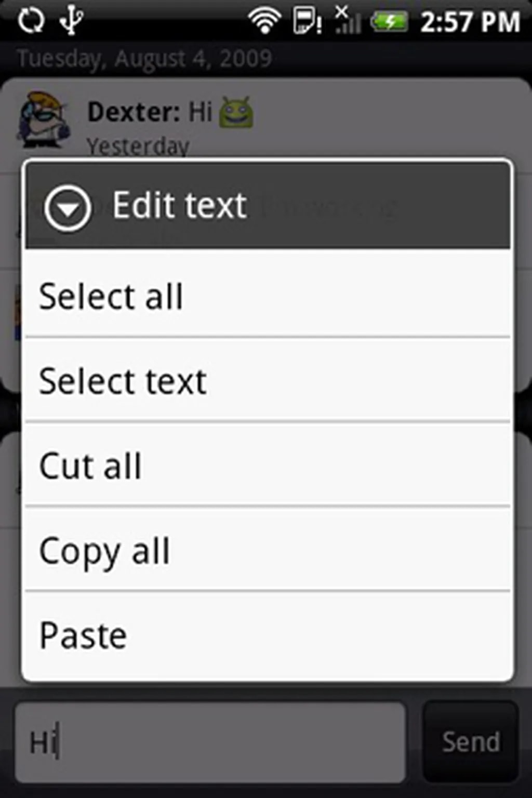This screenshot has height=798, width=532.
Task: Tap the 2:57 PM clock
Action: coord(470,22)
